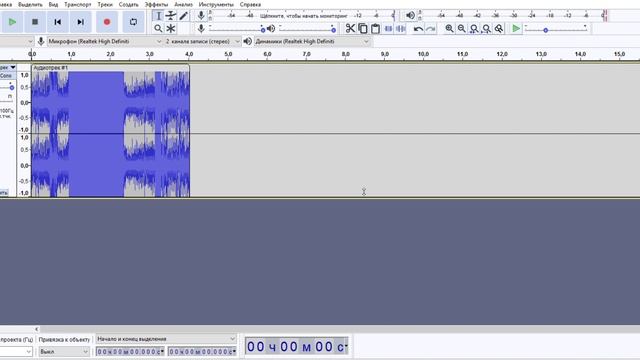Open the snap-to Выкл dropdown

[x=64, y=351]
